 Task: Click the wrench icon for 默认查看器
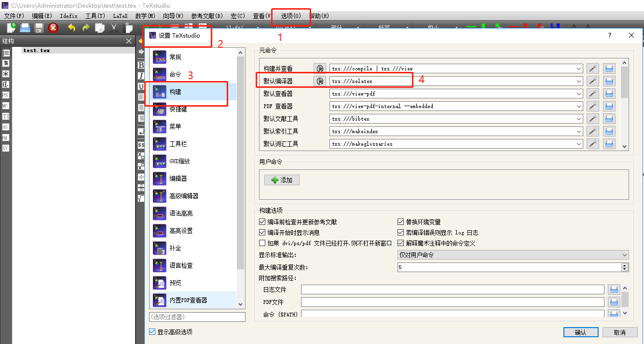coord(593,94)
